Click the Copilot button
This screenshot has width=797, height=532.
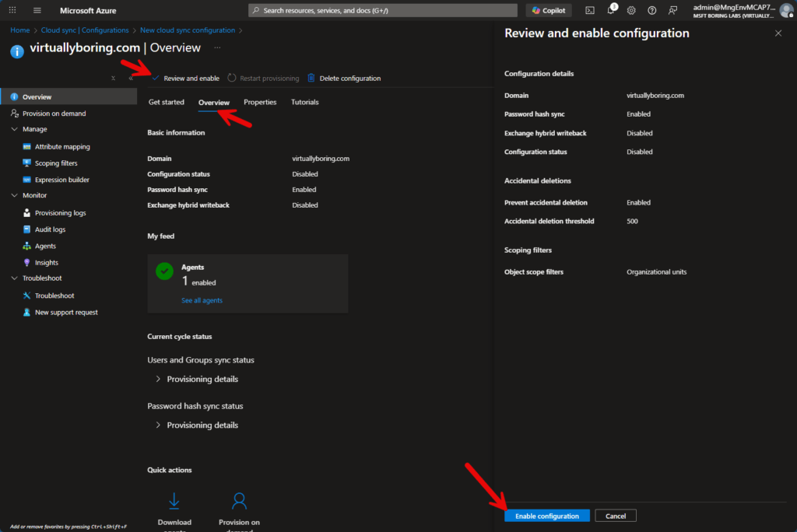pos(549,10)
